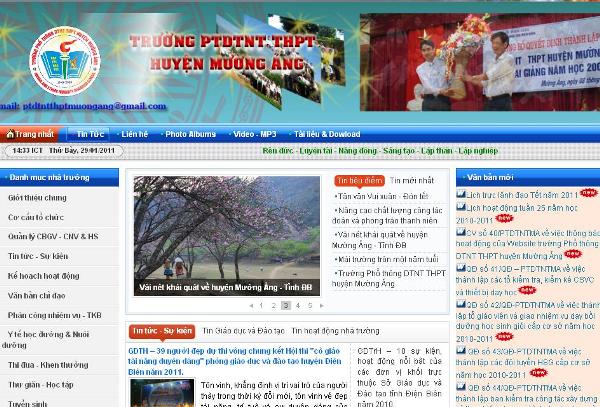Open Kế hoạch hoạt động sidebar item

coord(44,276)
